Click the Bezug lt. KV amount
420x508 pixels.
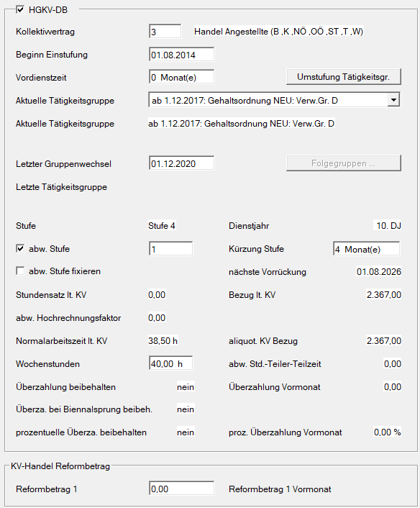click(x=384, y=295)
